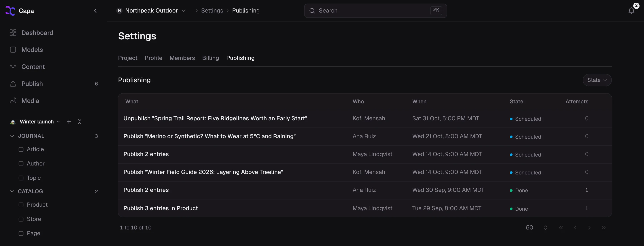This screenshot has width=644, height=246.
Task: Open the Northpeak Outdoor project dropdown
Action: [x=152, y=11]
